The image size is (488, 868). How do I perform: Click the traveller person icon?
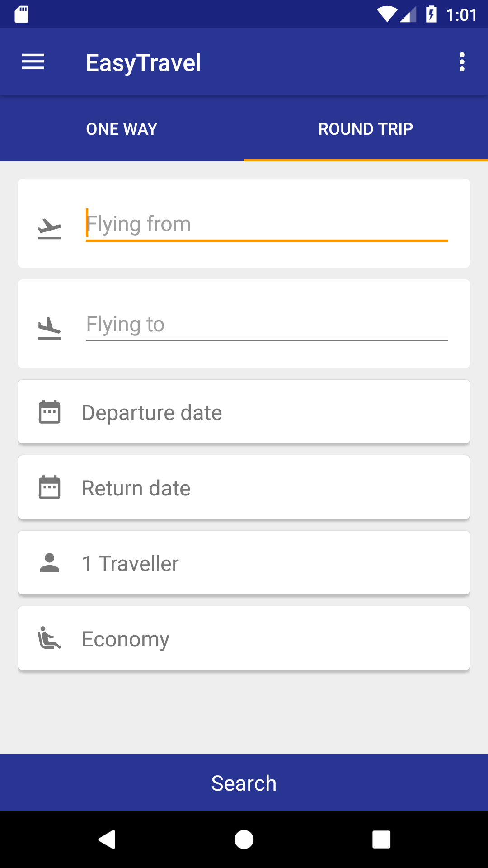tap(49, 563)
